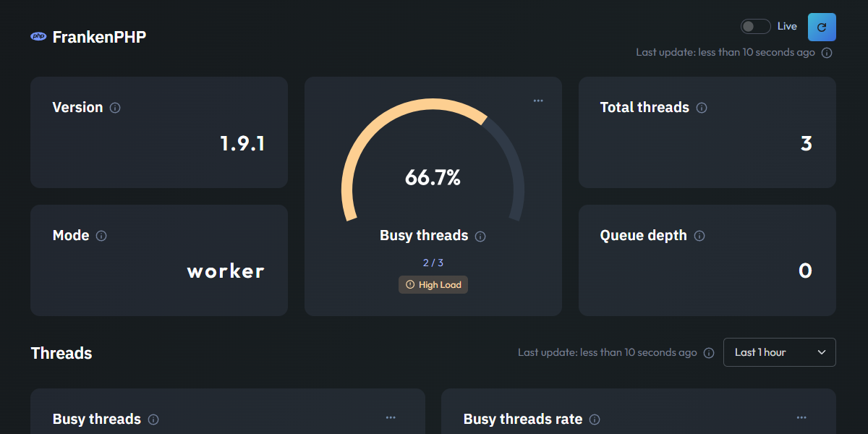
Task: Open three-dot menu of Busy threads rate card
Action: point(801,417)
